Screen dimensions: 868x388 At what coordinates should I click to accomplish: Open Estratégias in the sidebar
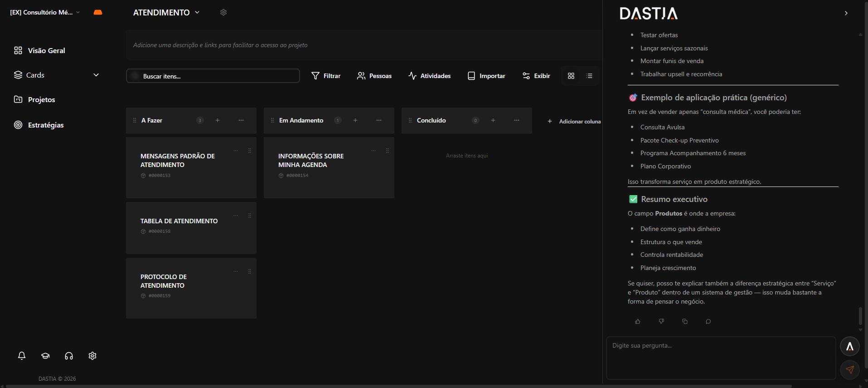(x=45, y=125)
